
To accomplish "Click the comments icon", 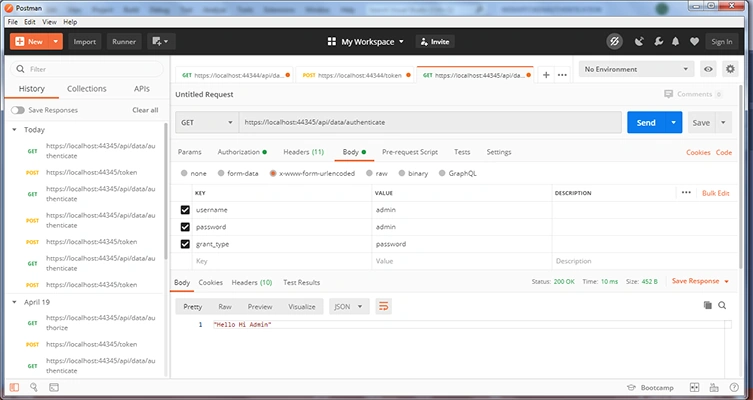I will coord(668,94).
